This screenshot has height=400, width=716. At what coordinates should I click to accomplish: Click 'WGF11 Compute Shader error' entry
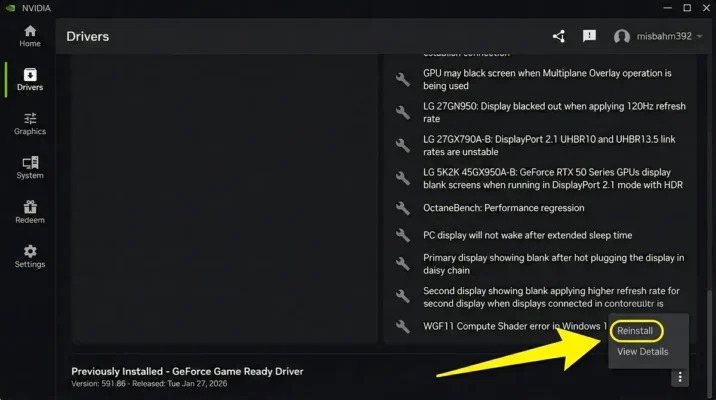pos(515,326)
